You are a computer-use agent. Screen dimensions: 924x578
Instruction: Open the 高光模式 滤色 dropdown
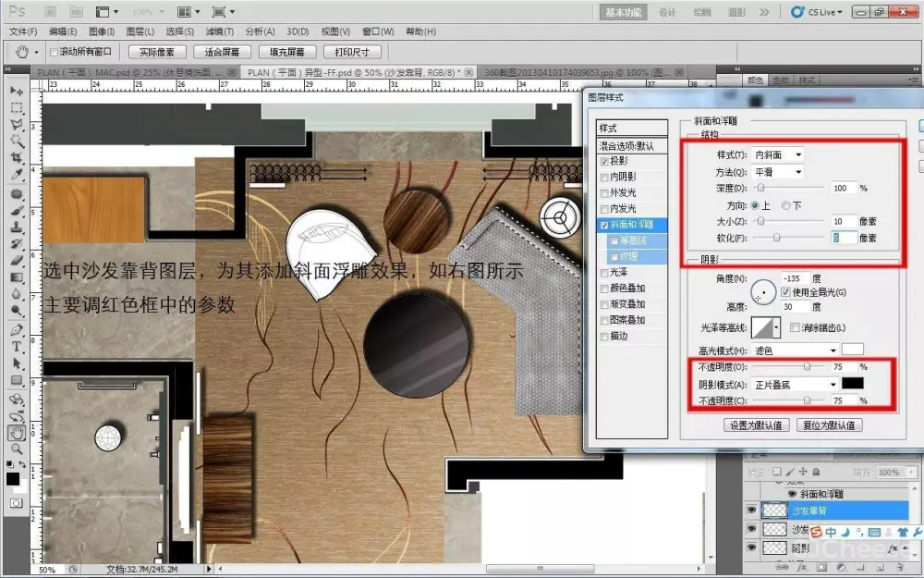pos(795,350)
